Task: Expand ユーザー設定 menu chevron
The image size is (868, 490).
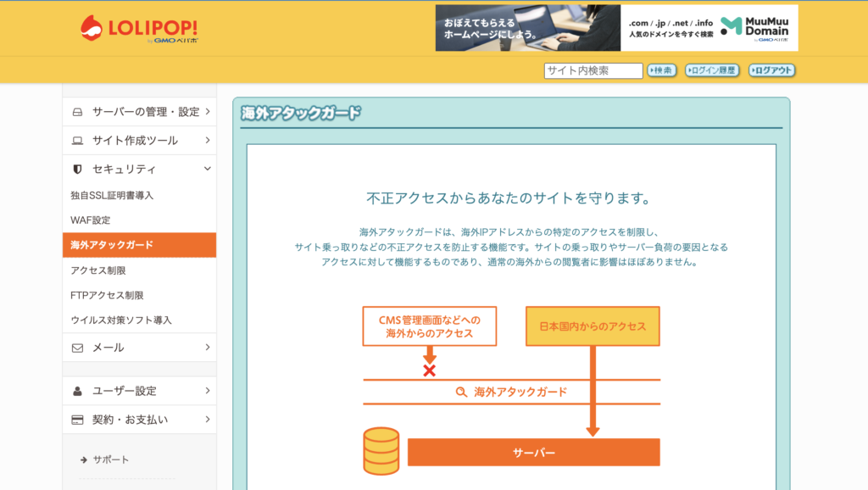Action: [207, 391]
